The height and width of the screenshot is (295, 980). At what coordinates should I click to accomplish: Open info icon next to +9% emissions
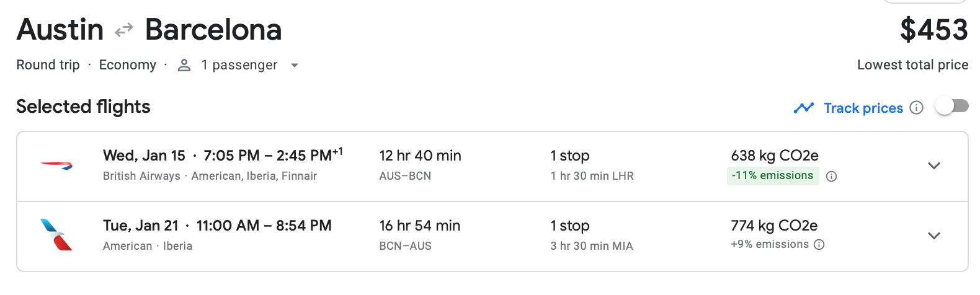819,244
